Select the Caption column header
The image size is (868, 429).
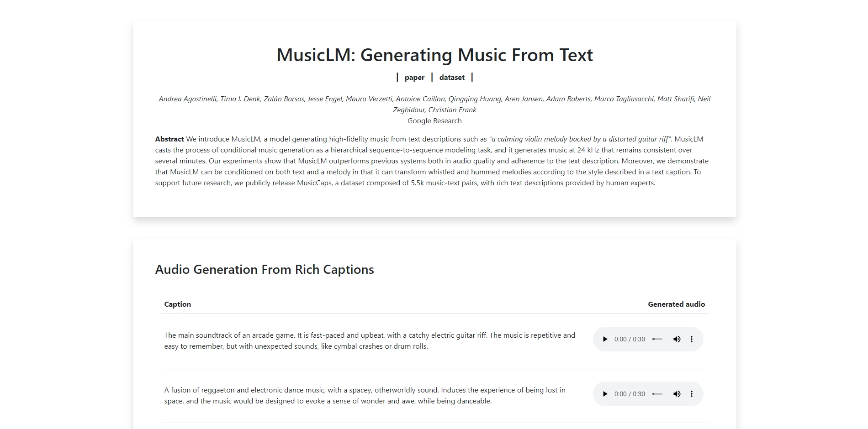(x=177, y=304)
